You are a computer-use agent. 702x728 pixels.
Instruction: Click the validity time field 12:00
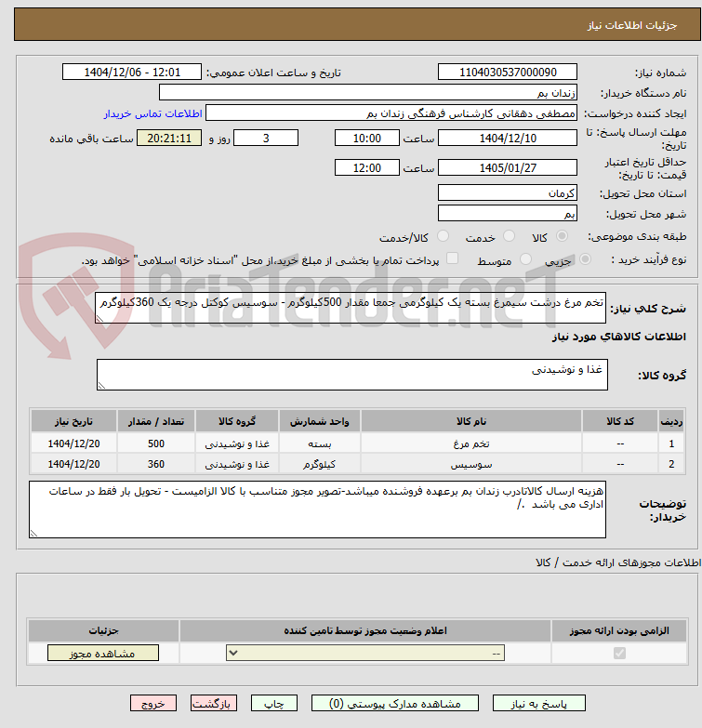366,167
